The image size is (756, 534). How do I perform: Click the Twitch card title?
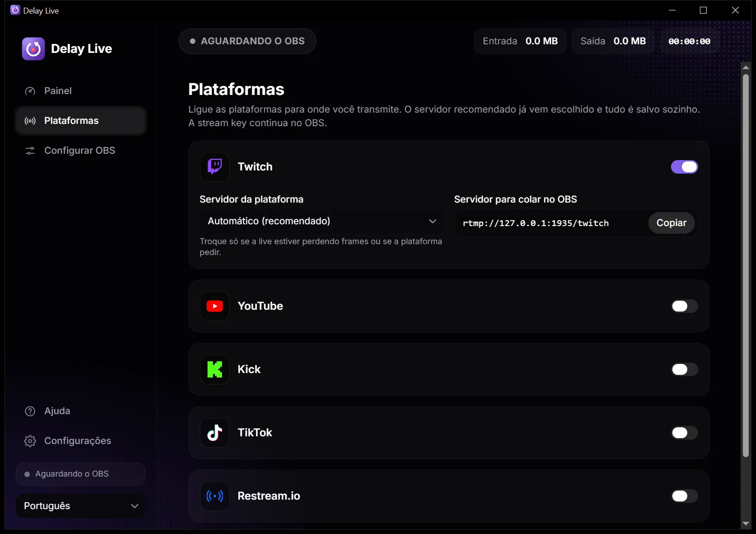pos(255,167)
